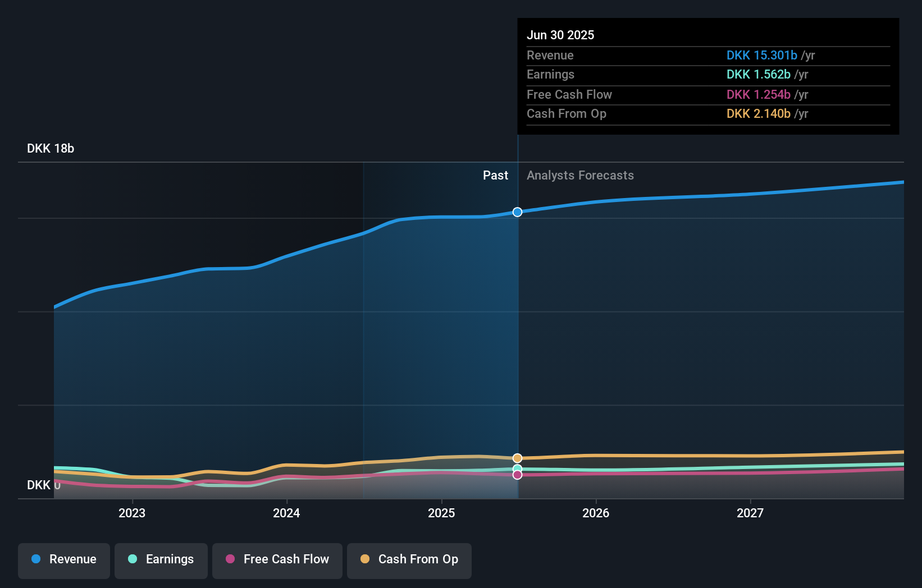The image size is (922, 588).
Task: Click the vertical timeline divider at Jun 2025
Action: (x=517, y=337)
